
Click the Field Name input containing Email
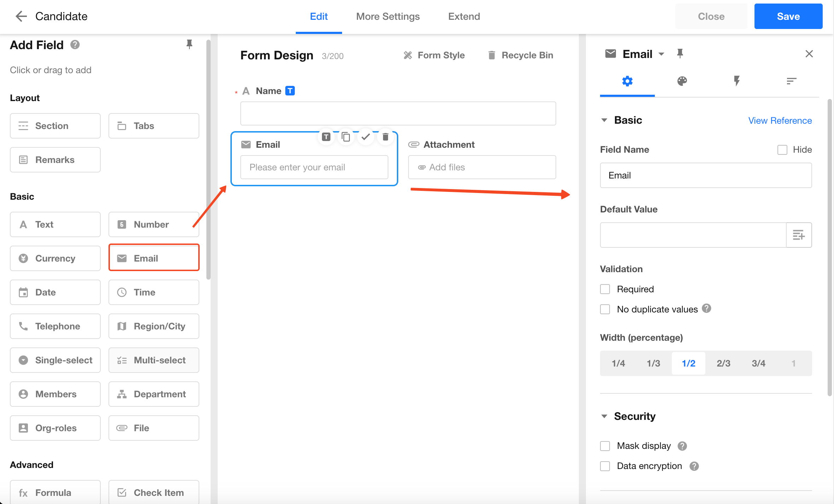click(x=706, y=175)
